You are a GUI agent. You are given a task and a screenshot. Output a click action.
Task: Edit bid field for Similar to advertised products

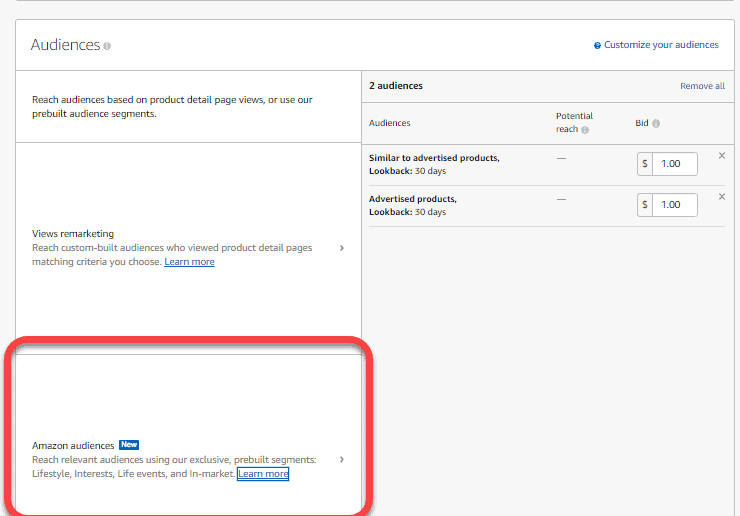coord(674,164)
